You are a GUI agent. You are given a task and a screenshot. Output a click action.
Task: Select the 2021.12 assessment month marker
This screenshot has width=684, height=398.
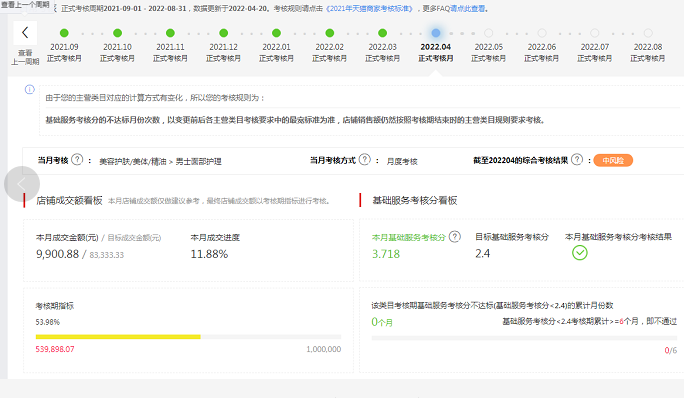(224, 33)
